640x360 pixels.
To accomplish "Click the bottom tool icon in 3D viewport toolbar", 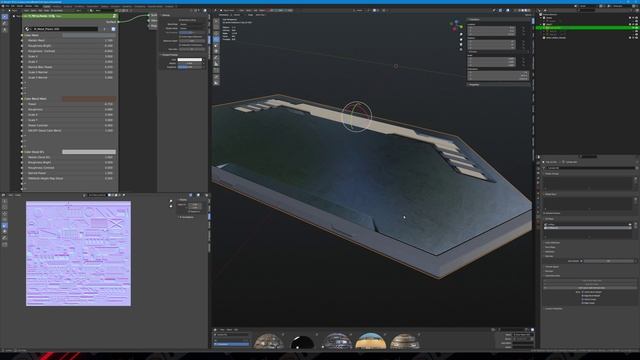I will click(x=216, y=82).
